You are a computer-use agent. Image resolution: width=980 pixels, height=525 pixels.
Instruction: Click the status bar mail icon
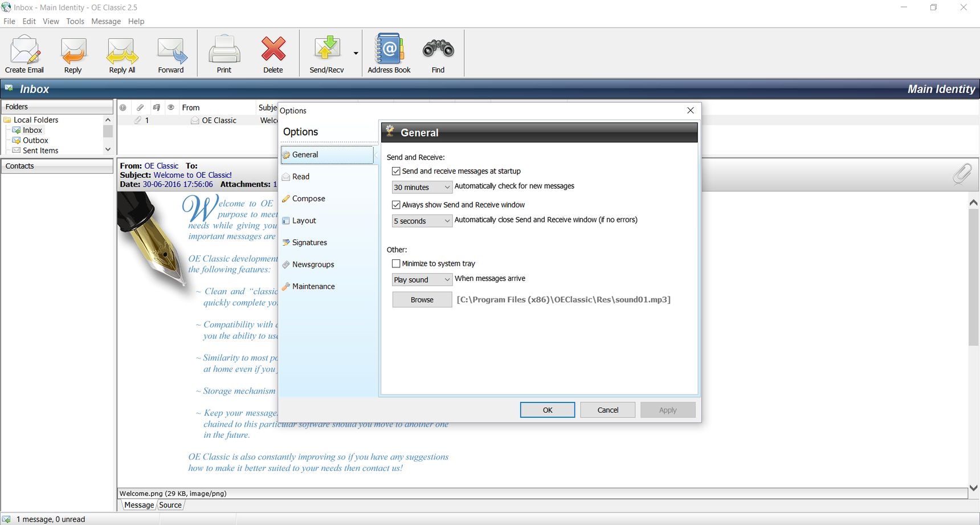(x=6, y=519)
